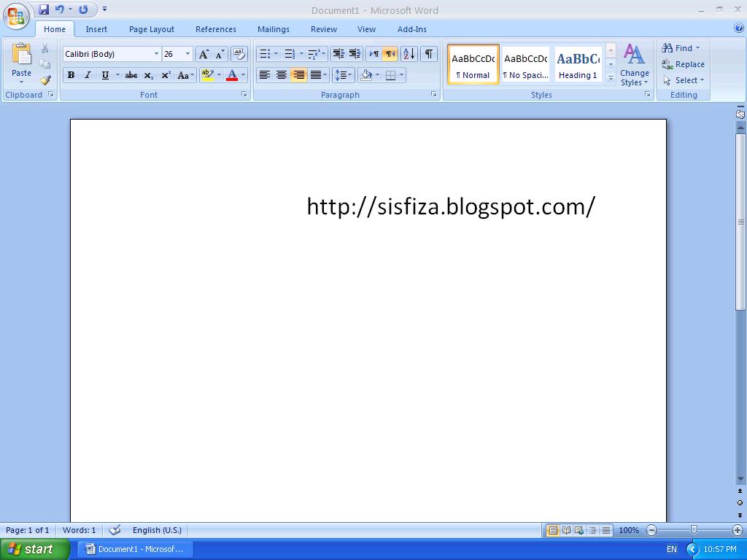Switch to the Mailings tab
747x560 pixels.
(274, 29)
